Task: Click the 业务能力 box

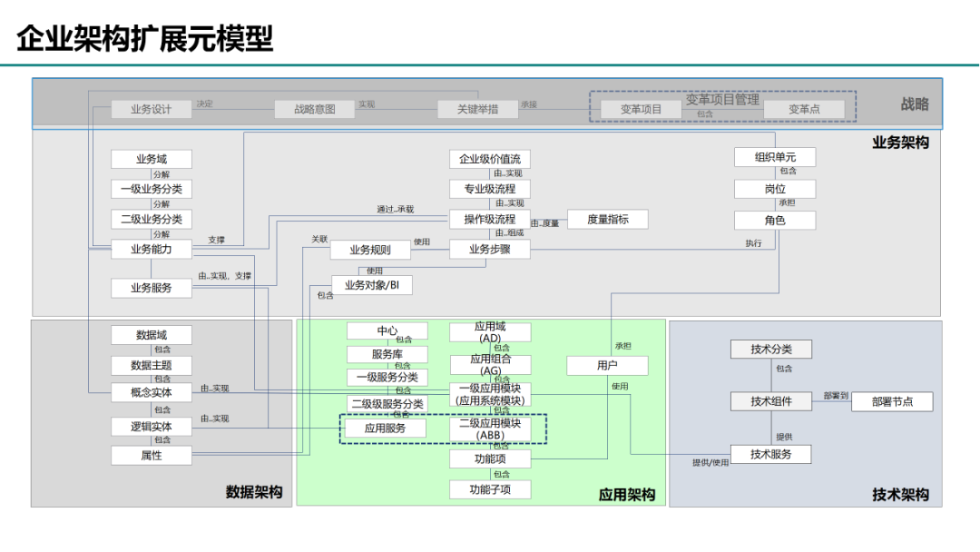Action: (x=152, y=249)
